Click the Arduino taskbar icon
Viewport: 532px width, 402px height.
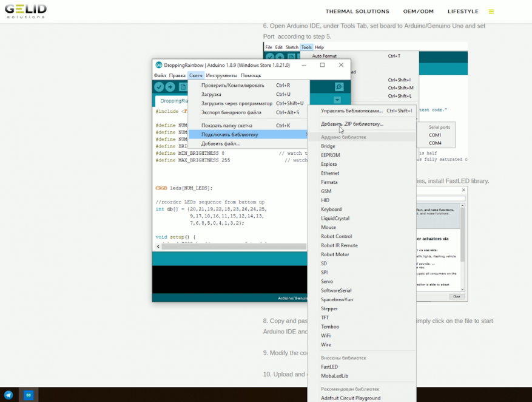pos(29,395)
